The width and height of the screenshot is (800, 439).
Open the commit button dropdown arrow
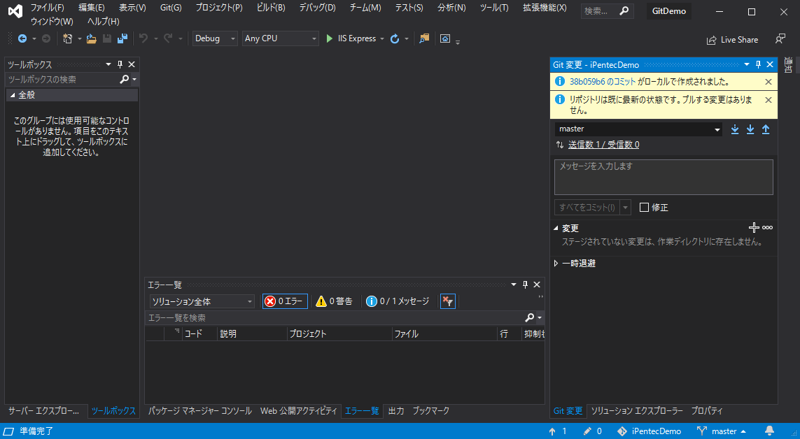pyautogui.click(x=625, y=207)
